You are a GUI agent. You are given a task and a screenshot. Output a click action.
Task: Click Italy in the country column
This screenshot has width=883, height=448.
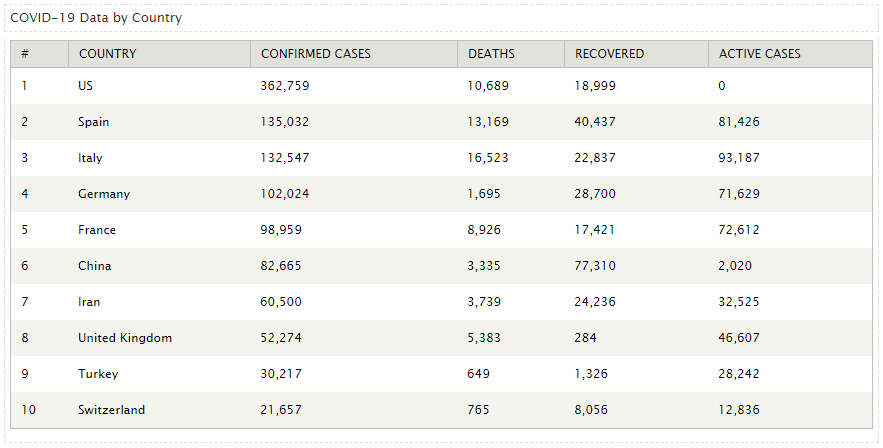[90, 158]
